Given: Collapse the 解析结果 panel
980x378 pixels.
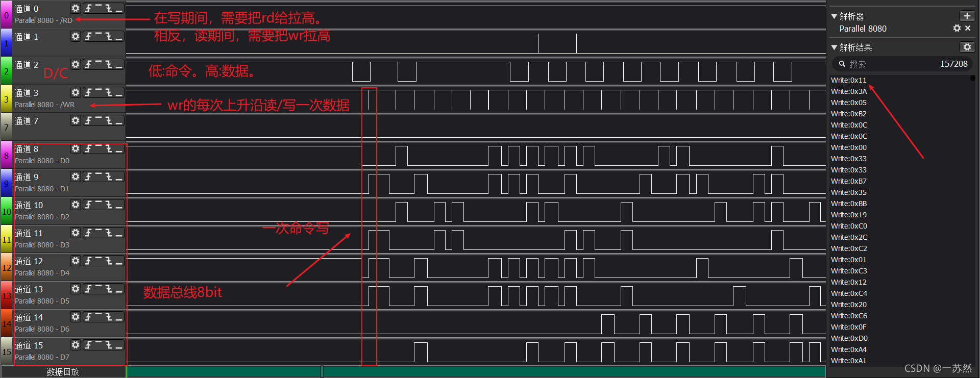Looking at the screenshot, I should pyautogui.click(x=834, y=47).
